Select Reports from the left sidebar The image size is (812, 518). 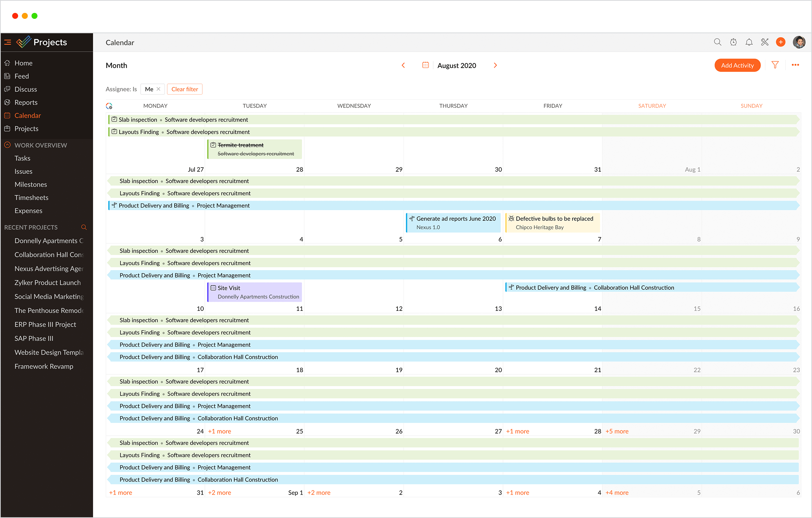26,102
